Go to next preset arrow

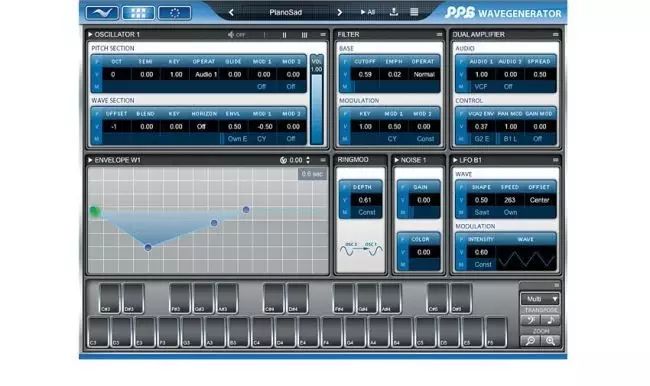pyautogui.click(x=340, y=12)
